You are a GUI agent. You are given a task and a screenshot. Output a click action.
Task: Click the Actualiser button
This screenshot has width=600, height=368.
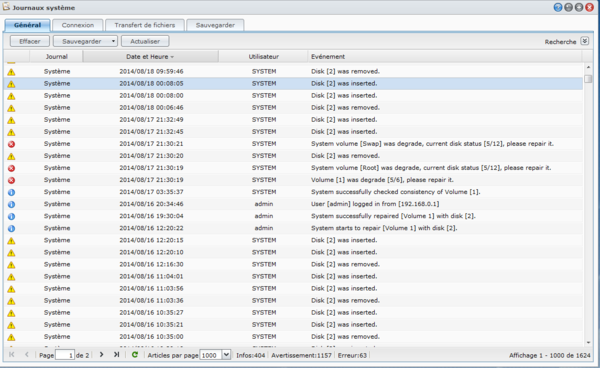pos(145,41)
